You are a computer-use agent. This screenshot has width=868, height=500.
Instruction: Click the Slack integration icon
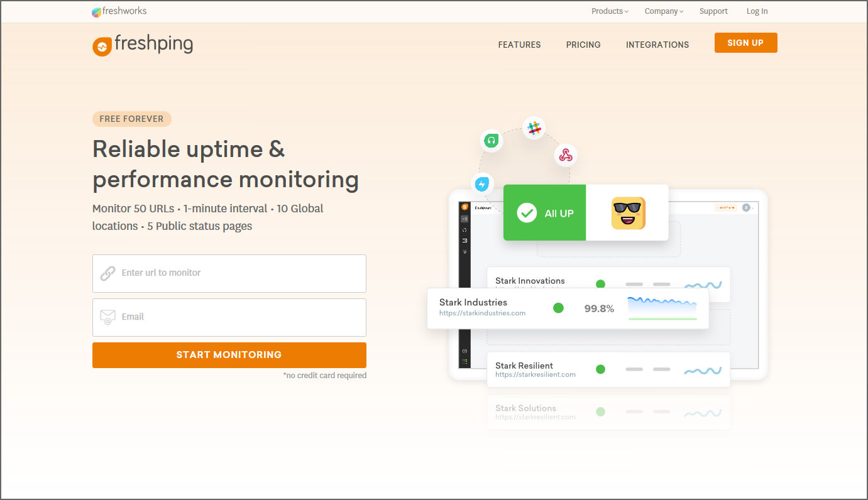coord(534,128)
